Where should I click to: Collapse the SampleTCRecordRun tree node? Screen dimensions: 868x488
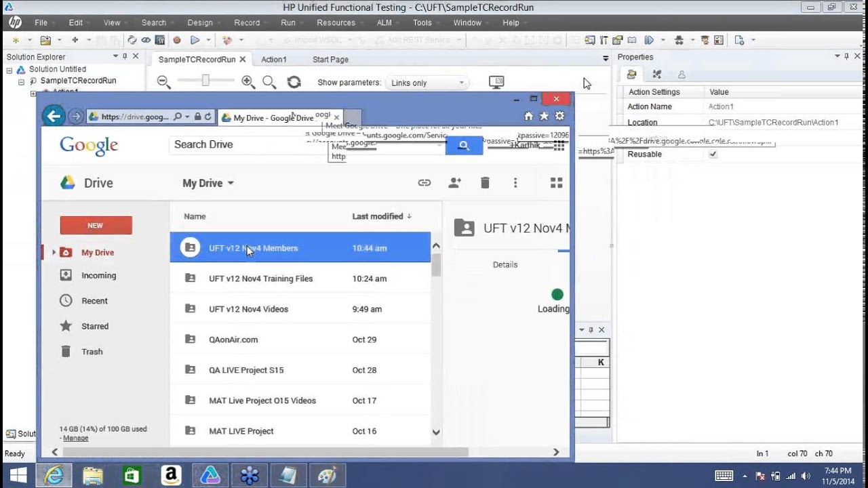pyautogui.click(x=21, y=81)
